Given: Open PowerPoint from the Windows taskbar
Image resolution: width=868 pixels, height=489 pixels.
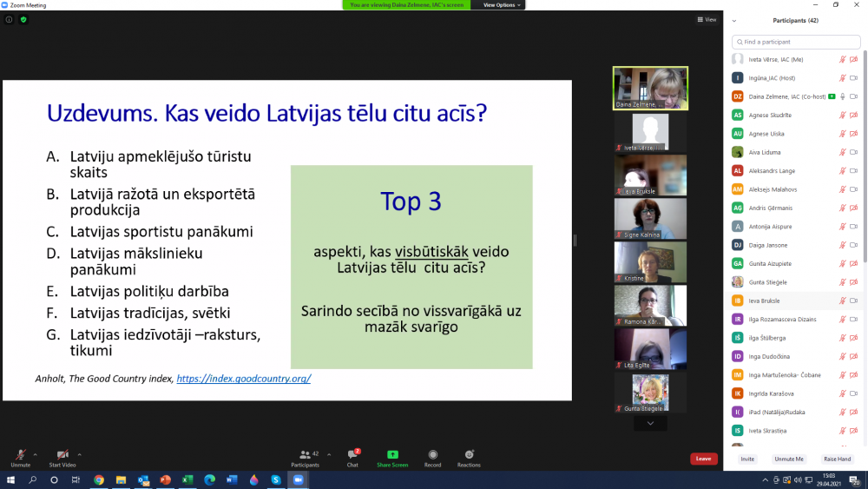Looking at the screenshot, I should click(x=165, y=479).
